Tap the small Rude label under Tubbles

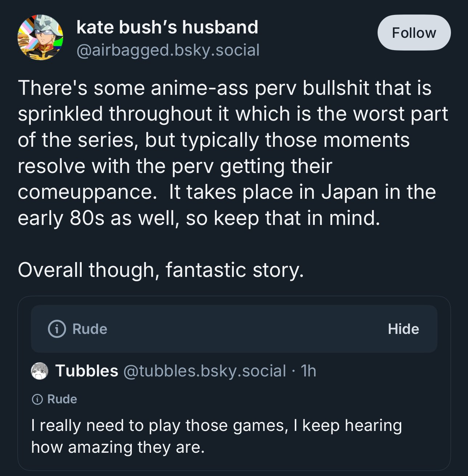62,399
